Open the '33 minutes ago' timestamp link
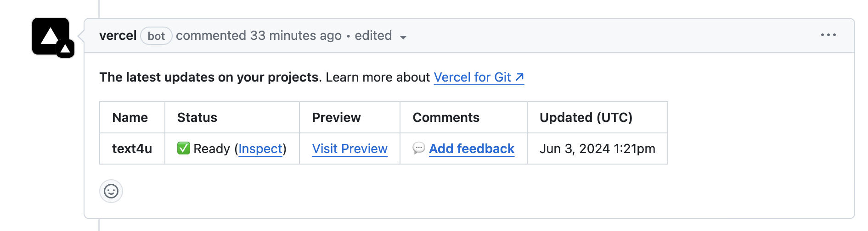This screenshot has height=231, width=868. click(x=296, y=36)
